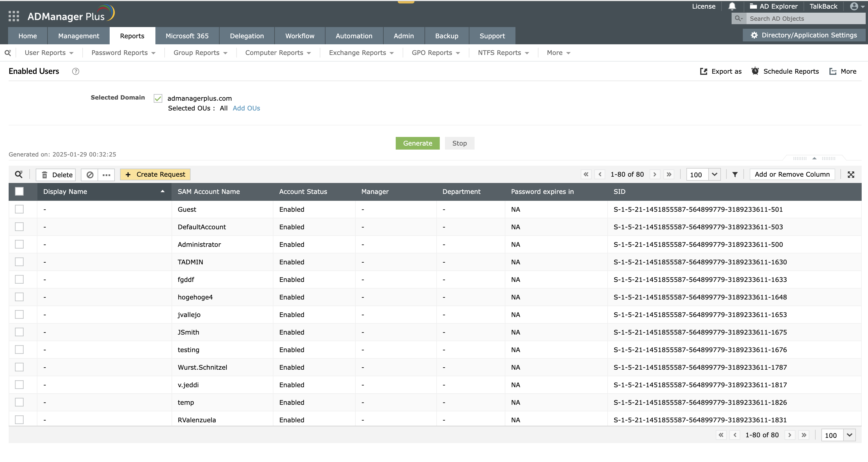Select the Administrator row checkbox
Viewport: 868px width, 462px height.
click(x=19, y=245)
